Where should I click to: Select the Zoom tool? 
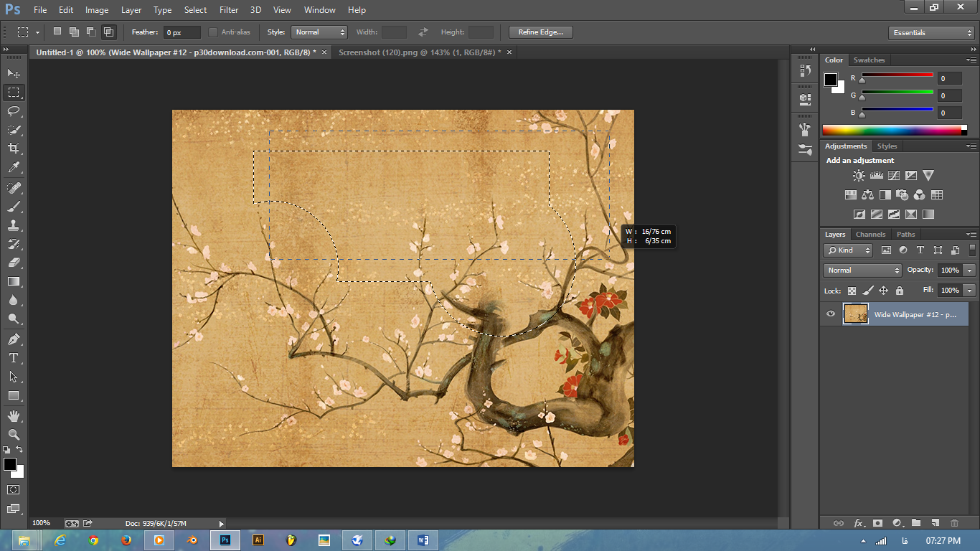(x=14, y=435)
